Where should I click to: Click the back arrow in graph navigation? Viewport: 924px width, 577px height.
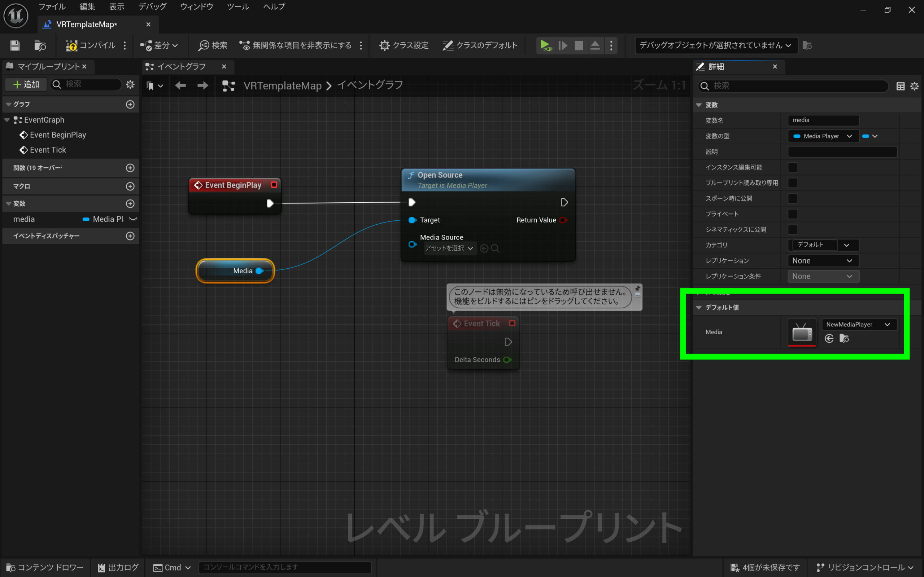pyautogui.click(x=180, y=85)
